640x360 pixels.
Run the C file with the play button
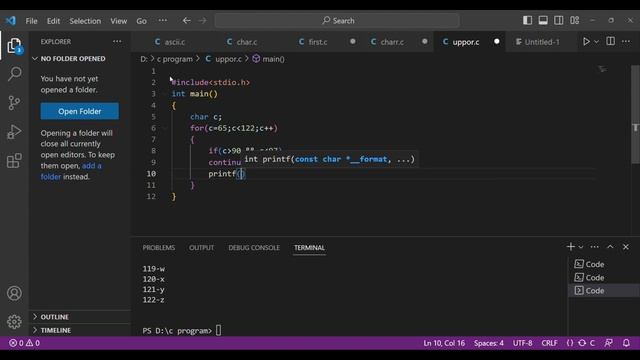[x=586, y=42]
